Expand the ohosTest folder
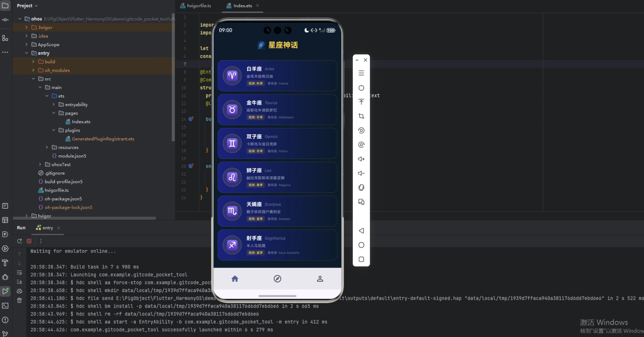 [40, 165]
